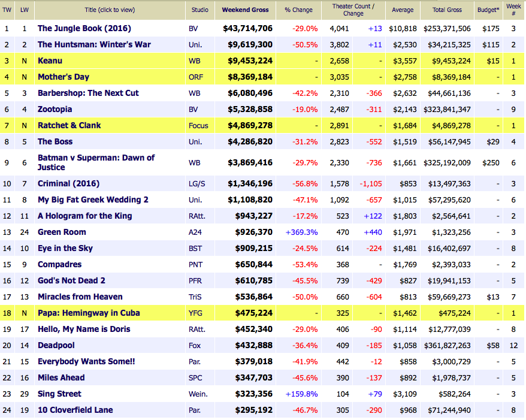Open the A24 studio link
Screen dimensions: 526x420
point(195,232)
